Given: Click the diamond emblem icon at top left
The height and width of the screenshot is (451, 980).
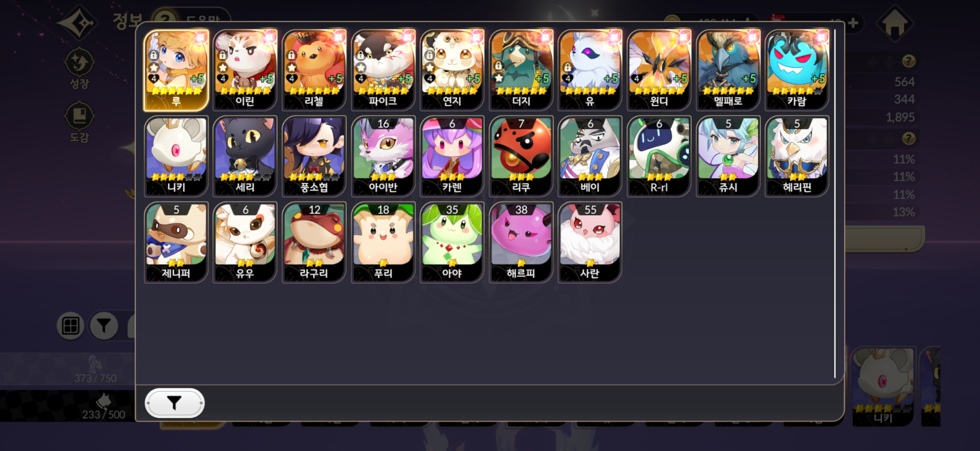Looking at the screenshot, I should pyautogui.click(x=77, y=23).
